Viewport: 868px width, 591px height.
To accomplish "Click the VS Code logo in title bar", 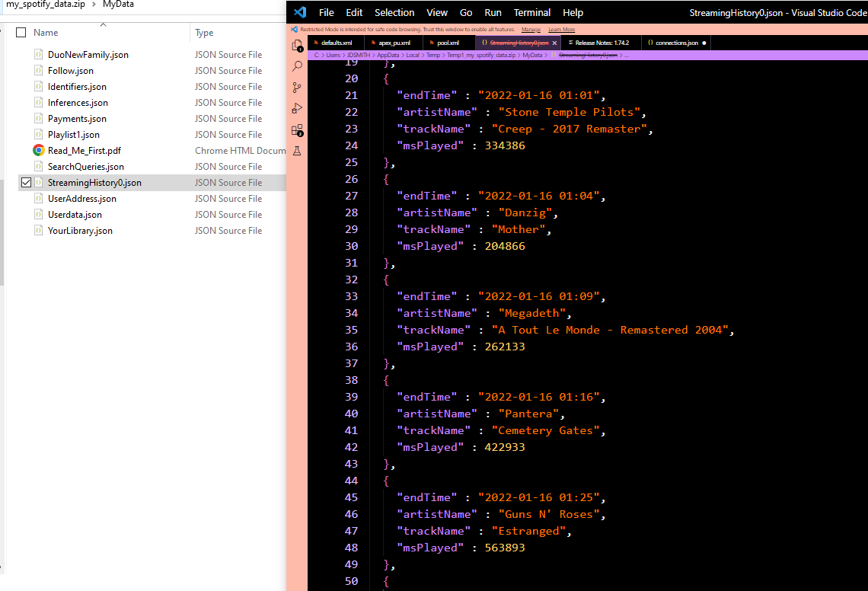I will [x=300, y=12].
